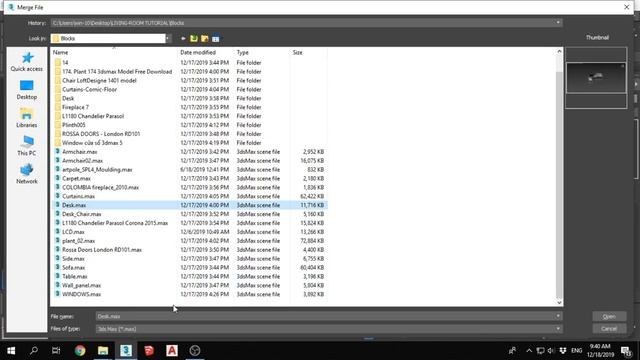This screenshot has height=360, width=640.
Task: Open Network in the places sidebar
Action: point(27,174)
